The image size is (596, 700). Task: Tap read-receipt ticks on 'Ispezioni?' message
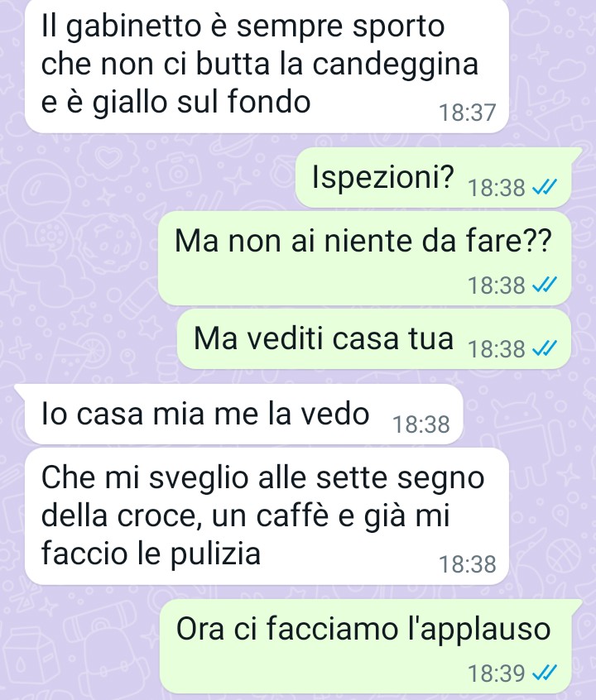(545, 188)
